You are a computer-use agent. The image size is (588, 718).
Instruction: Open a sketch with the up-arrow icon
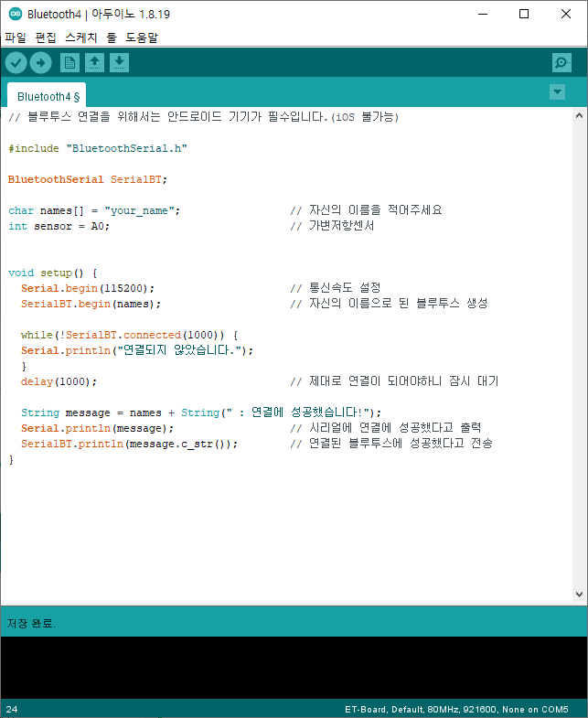tap(94, 63)
